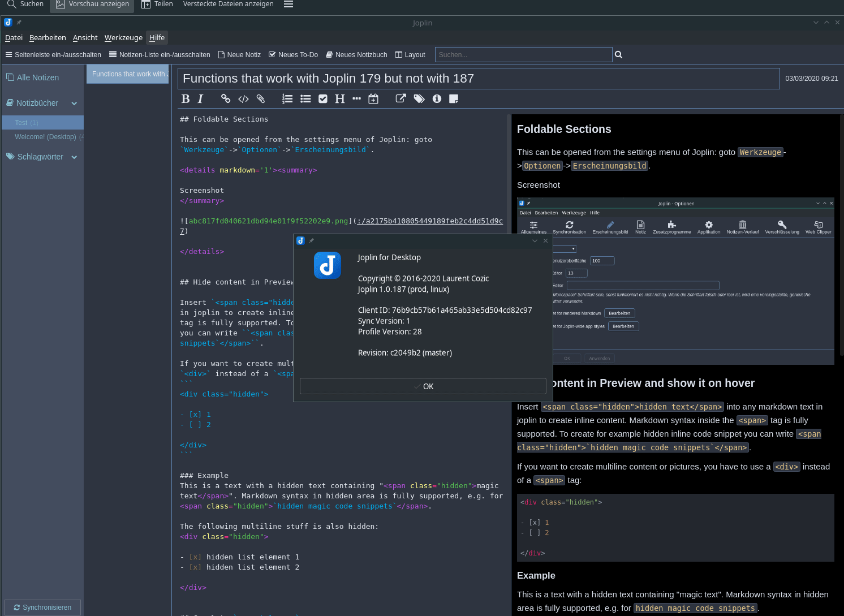Insert a numbered list

coord(287,98)
